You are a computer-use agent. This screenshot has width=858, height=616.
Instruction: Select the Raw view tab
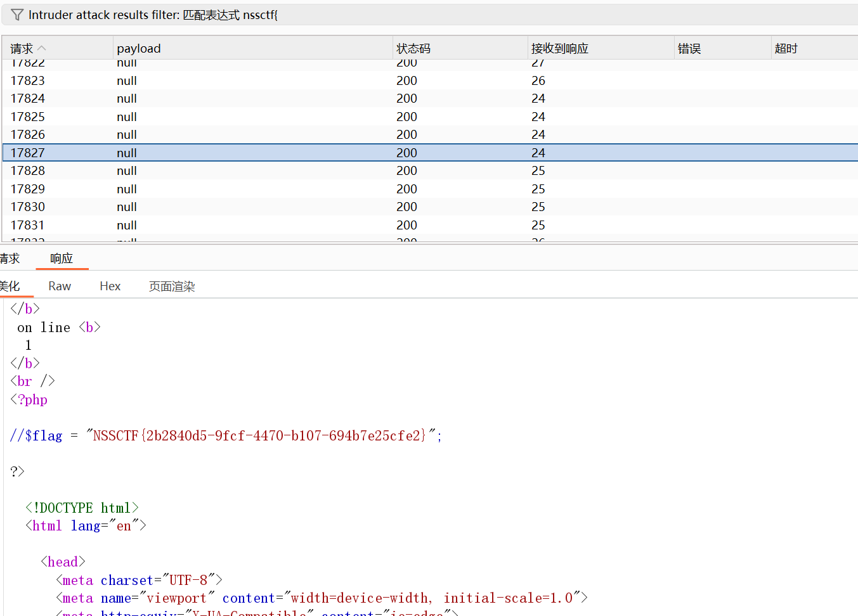60,286
